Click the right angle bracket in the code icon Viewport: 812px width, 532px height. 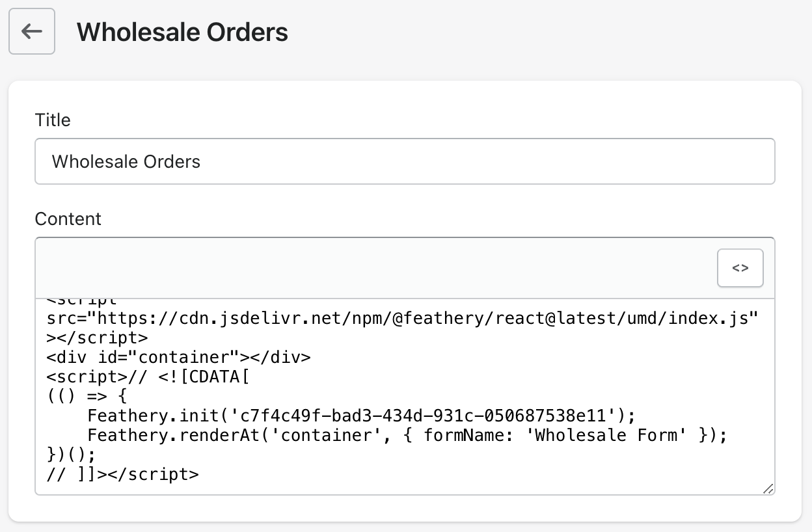pos(744,267)
